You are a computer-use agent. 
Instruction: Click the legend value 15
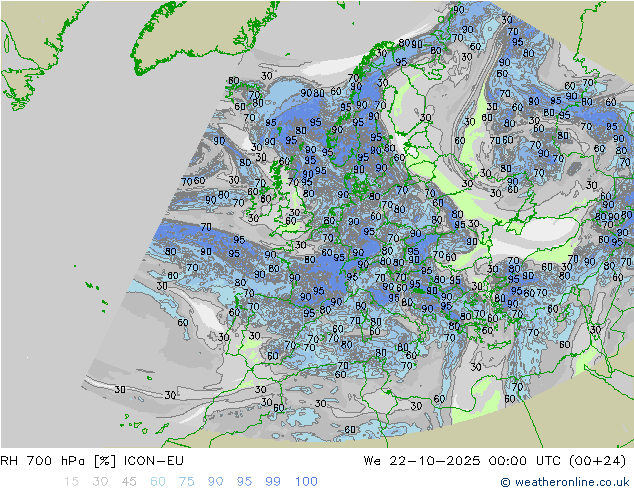coord(71,481)
